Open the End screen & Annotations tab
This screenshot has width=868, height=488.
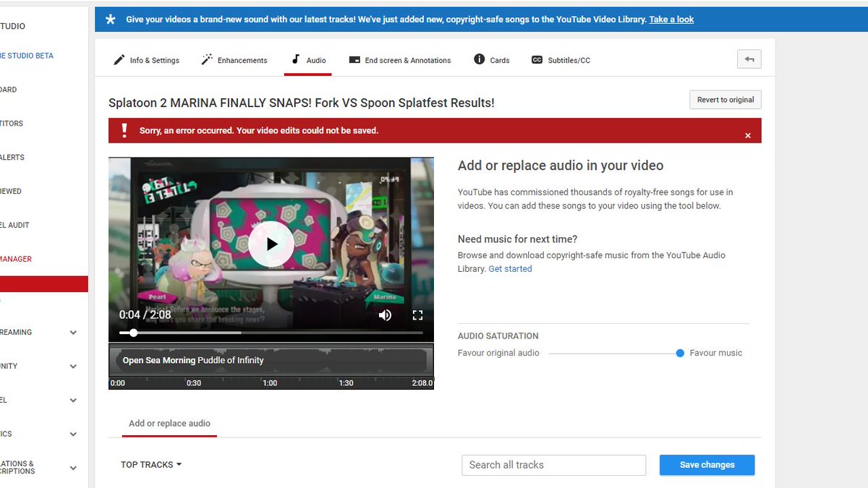(400, 60)
